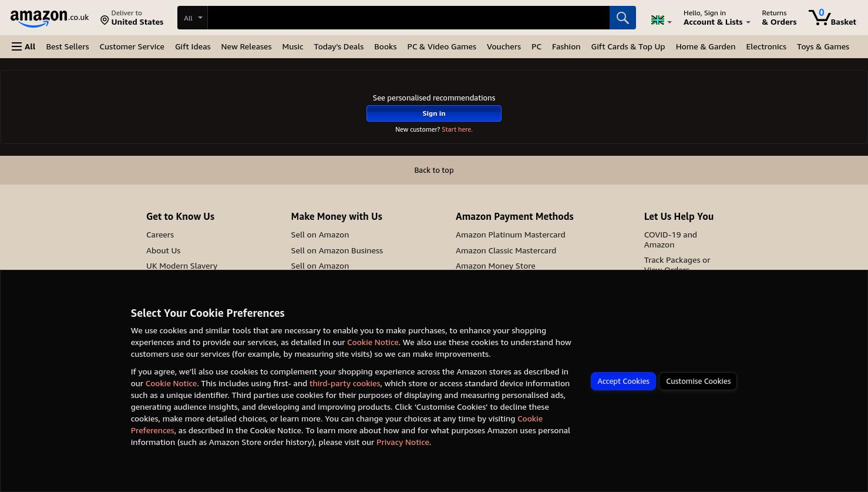868x492 pixels.
Task: Click Customise Cookies button
Action: pyautogui.click(x=698, y=381)
